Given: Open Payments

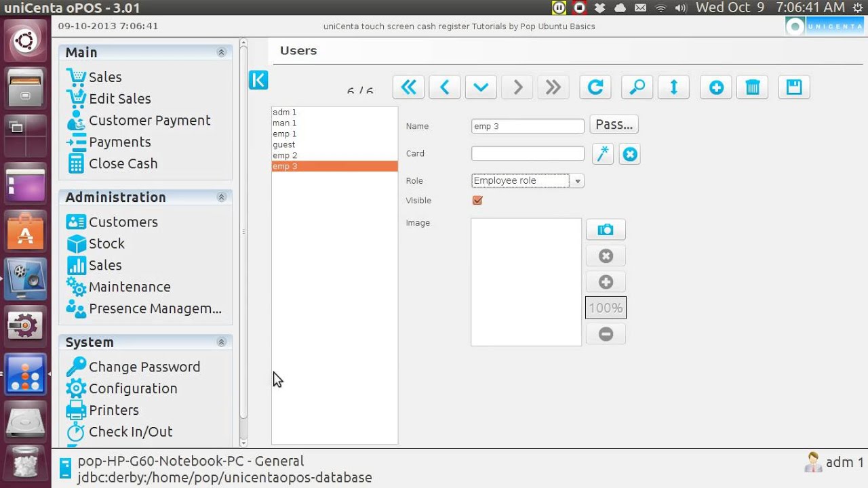Looking at the screenshot, I should coord(108,142).
